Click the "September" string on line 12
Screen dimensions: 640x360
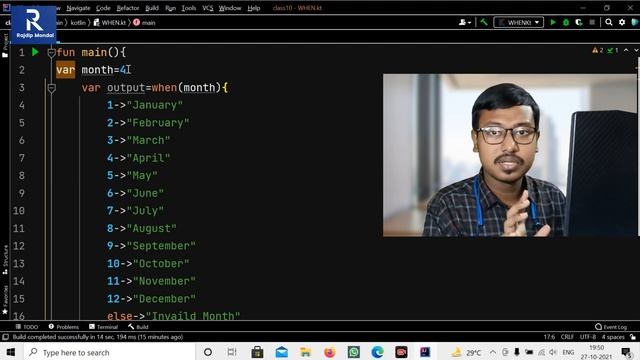(x=161, y=246)
